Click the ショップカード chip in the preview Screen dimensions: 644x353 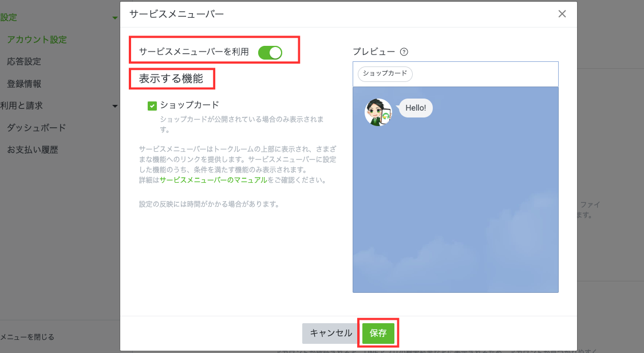pos(385,73)
